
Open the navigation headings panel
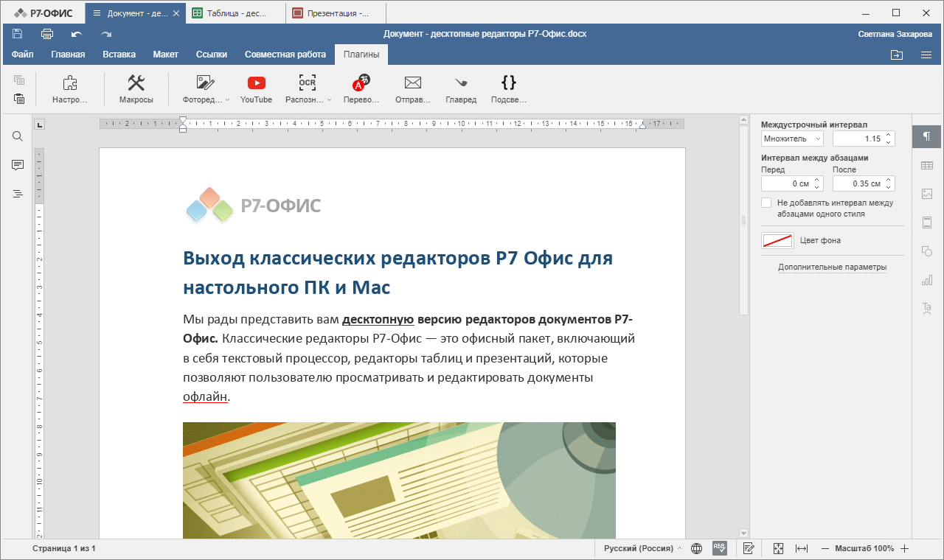pyautogui.click(x=18, y=194)
